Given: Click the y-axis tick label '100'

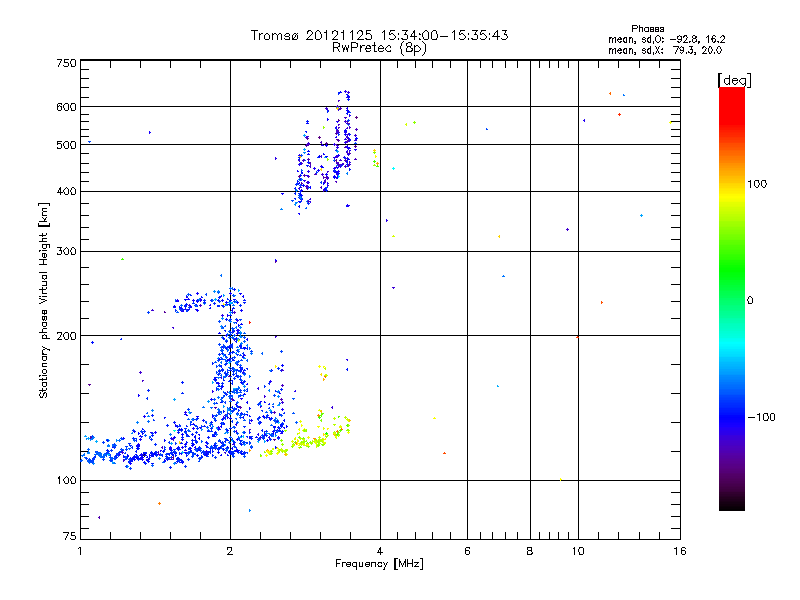Looking at the screenshot, I should [66, 481].
